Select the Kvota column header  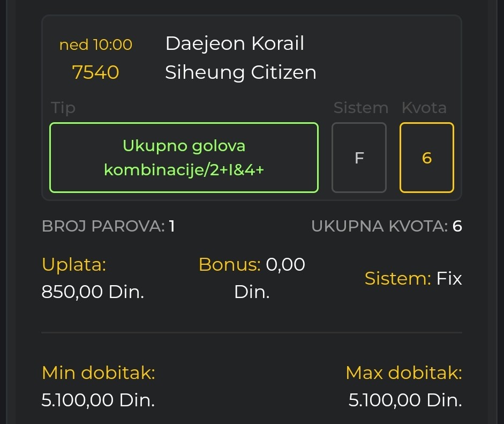[424, 107]
